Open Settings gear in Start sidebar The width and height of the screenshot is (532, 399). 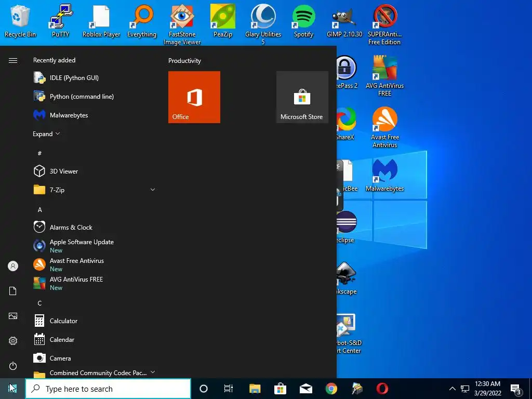[x=13, y=341]
